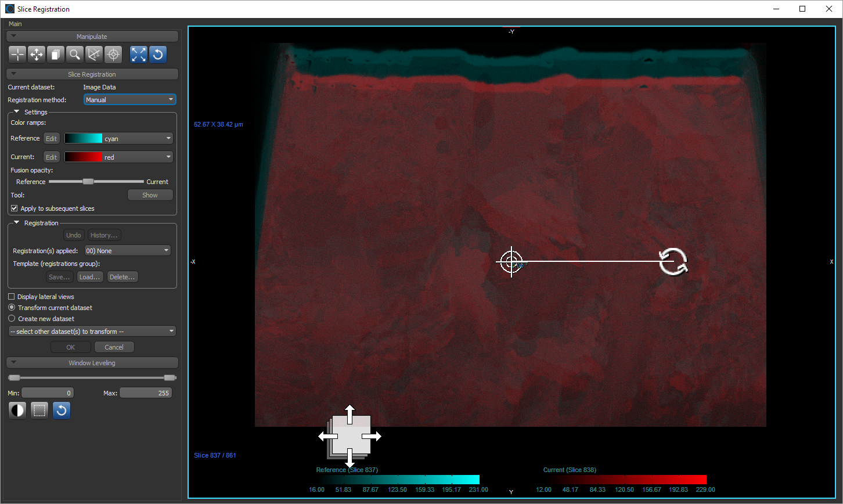843x504 pixels.
Task: Click the Max window level input field
Action: [146, 393]
